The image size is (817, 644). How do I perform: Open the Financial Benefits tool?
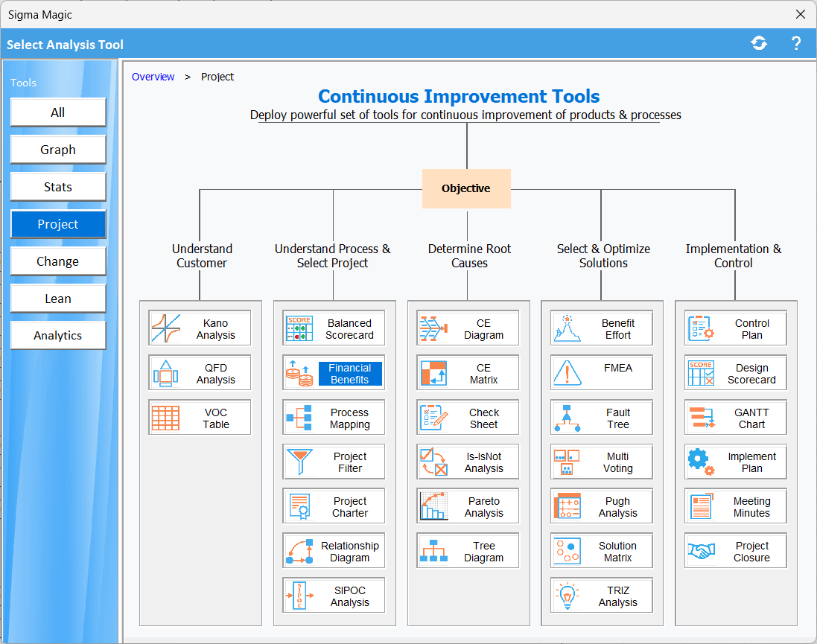coord(349,374)
